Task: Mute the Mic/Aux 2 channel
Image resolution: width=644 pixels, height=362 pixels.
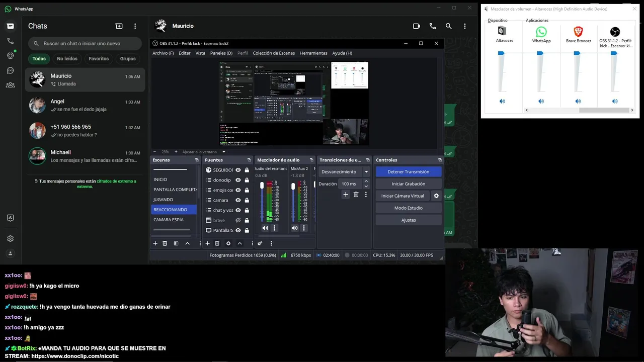Action: coord(294,228)
